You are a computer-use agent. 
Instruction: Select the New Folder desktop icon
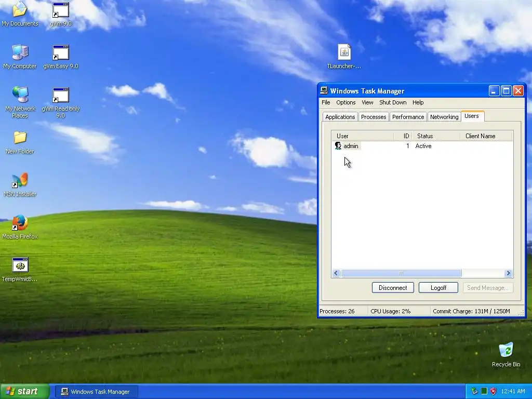tap(20, 142)
